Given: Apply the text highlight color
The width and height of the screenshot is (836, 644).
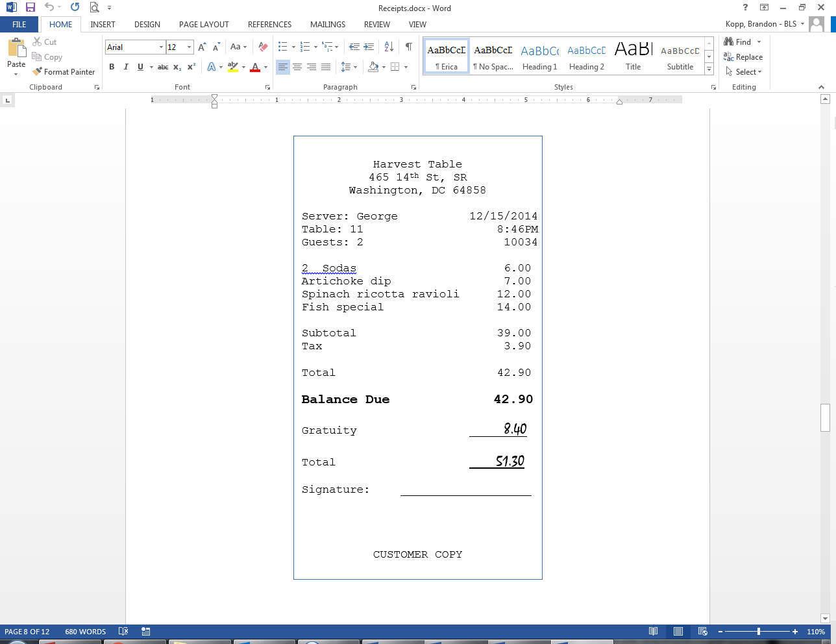Looking at the screenshot, I should (233, 67).
